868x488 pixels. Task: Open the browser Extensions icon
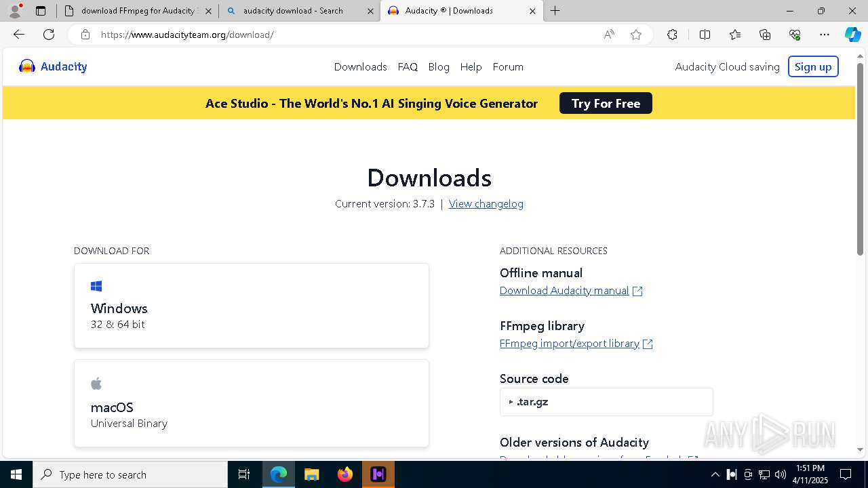click(x=672, y=35)
